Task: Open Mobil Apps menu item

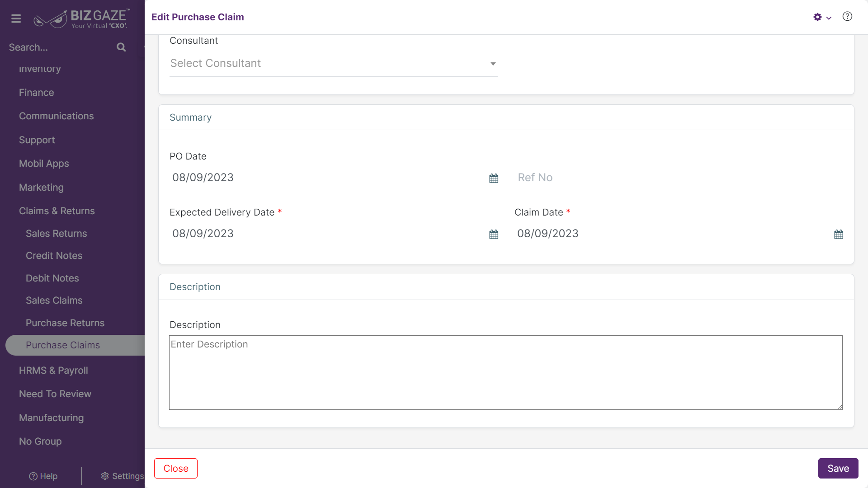Action: (x=44, y=163)
